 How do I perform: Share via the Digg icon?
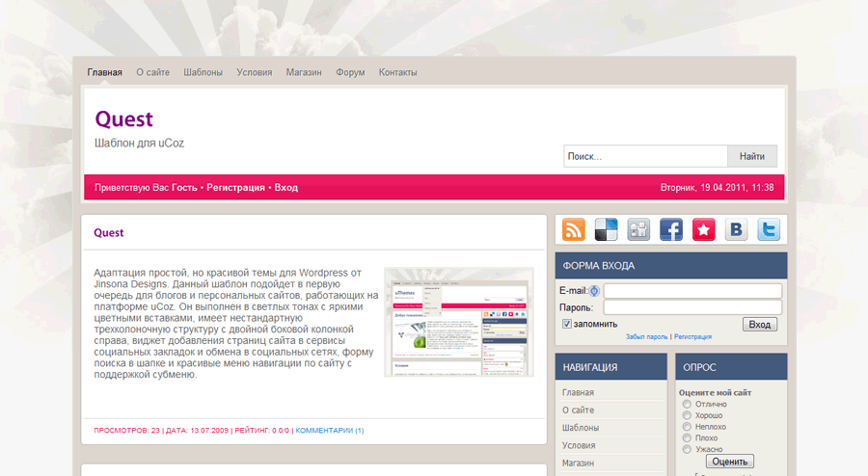point(638,229)
